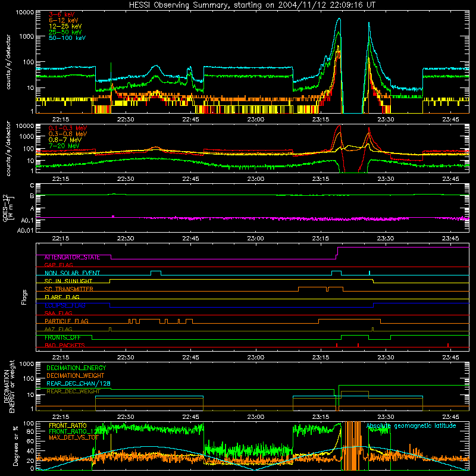Viewport: 476px width, 476px height.
Task: Click the MAX_DET_VS_TOT legend label
Action: tap(74, 437)
